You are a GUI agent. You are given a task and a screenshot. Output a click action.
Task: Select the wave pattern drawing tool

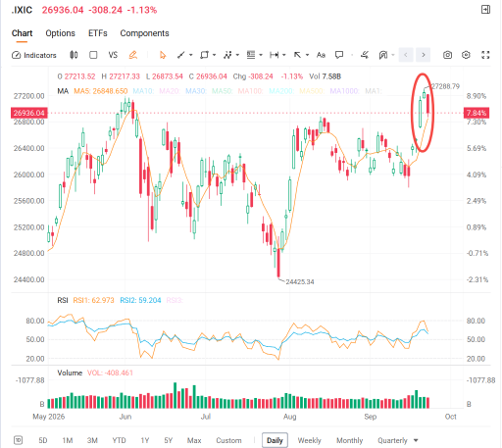tap(227, 55)
